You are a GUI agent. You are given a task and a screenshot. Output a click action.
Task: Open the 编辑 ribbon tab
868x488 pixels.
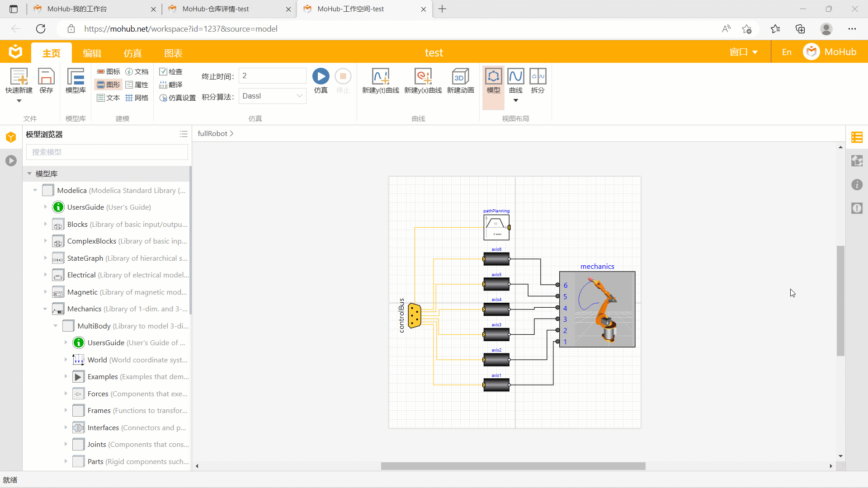point(92,53)
